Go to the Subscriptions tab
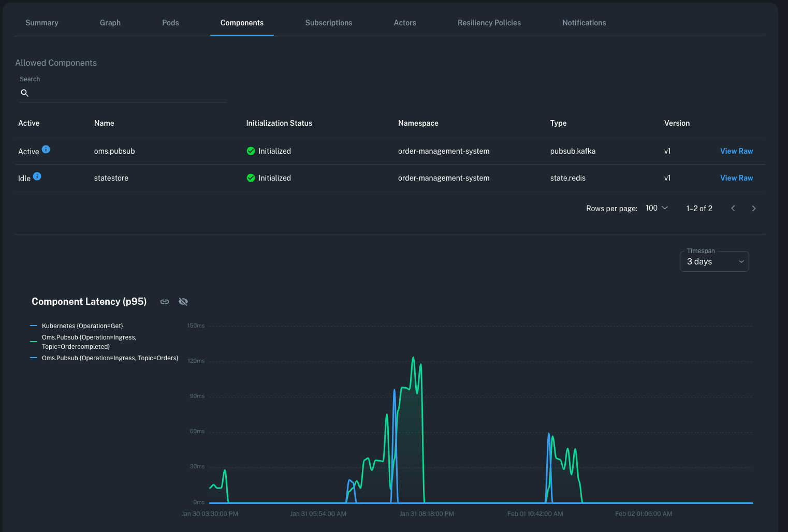The width and height of the screenshot is (788, 532). pos(329,23)
